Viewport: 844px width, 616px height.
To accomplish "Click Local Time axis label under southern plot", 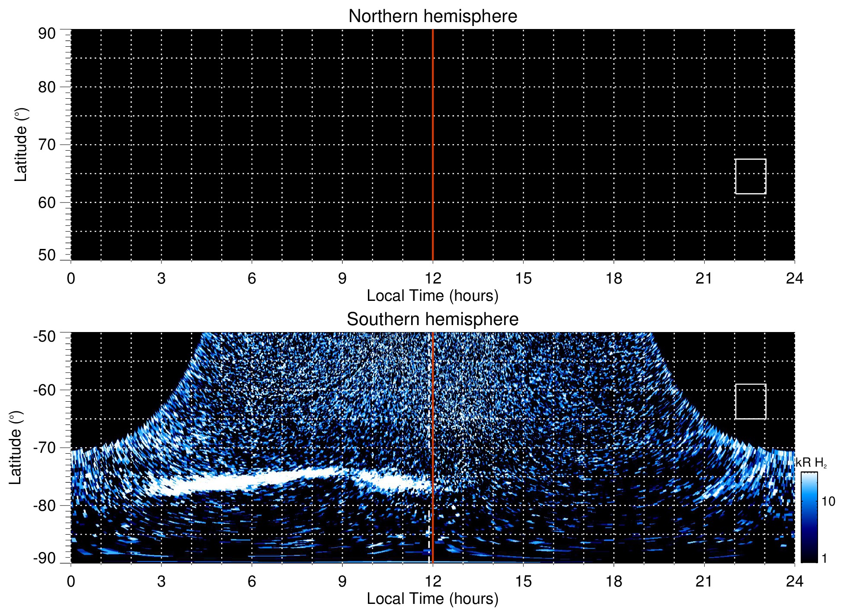I will point(432,599).
